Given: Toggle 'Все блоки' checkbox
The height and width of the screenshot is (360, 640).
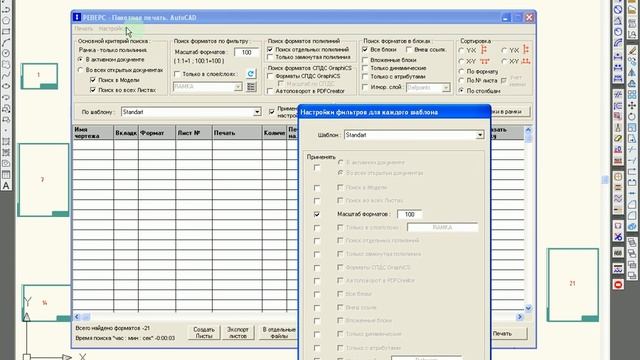Looking at the screenshot, I should [365, 49].
